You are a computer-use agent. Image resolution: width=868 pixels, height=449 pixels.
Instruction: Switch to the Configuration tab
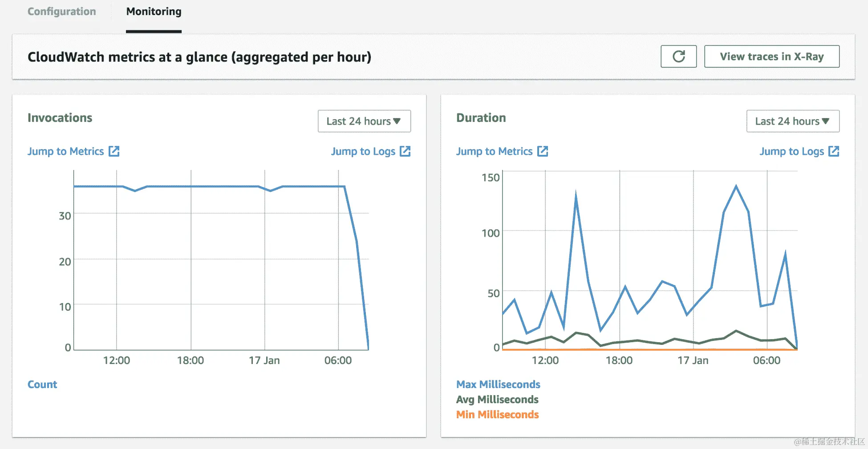coord(62,12)
